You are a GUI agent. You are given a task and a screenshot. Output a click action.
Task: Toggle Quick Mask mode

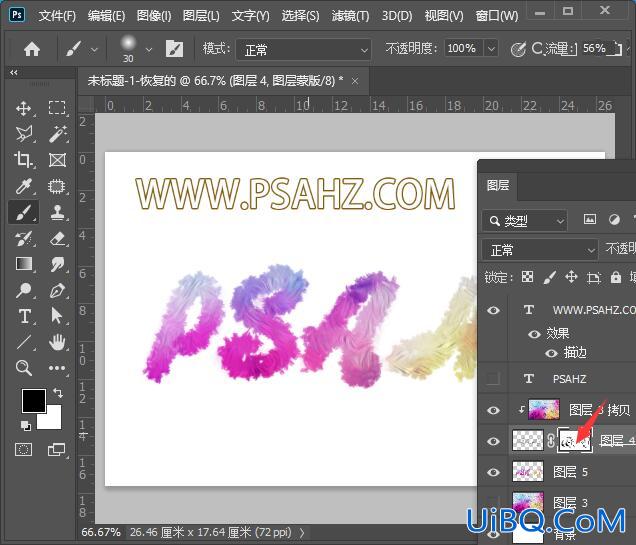pyautogui.click(x=24, y=449)
